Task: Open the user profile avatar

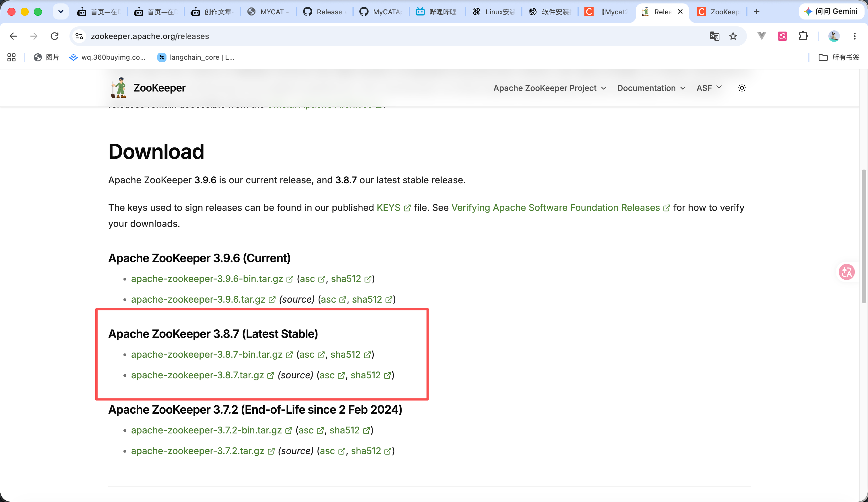Action: click(834, 36)
